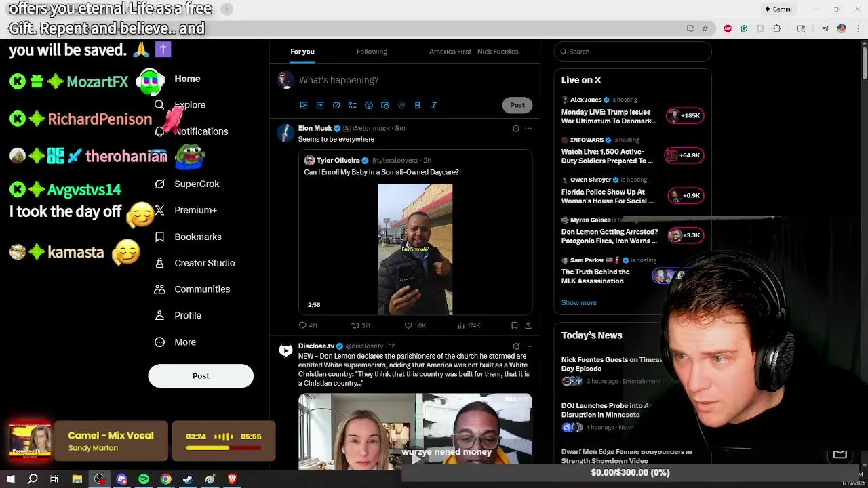Click Show more under Live on X
This screenshot has height=488, width=868.
578,303
